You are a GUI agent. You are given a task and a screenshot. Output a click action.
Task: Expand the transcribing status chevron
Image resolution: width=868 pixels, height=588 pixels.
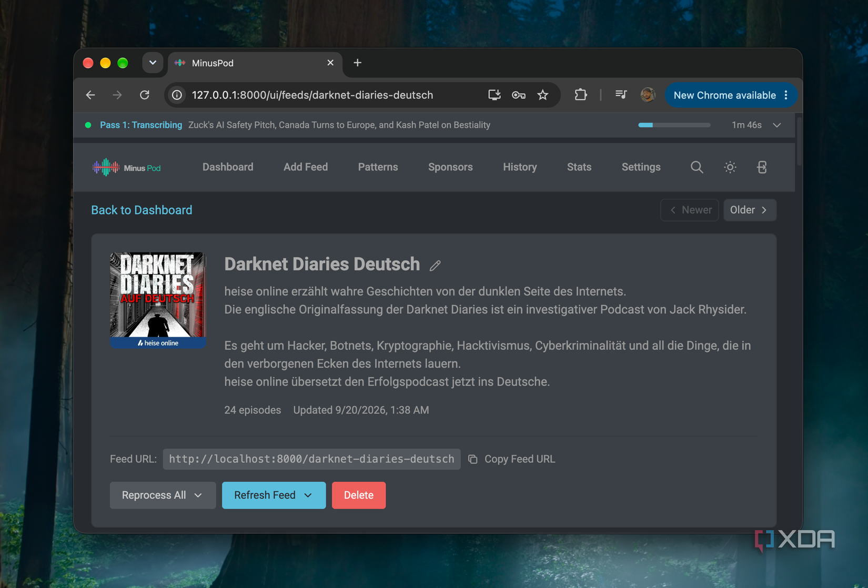(777, 125)
